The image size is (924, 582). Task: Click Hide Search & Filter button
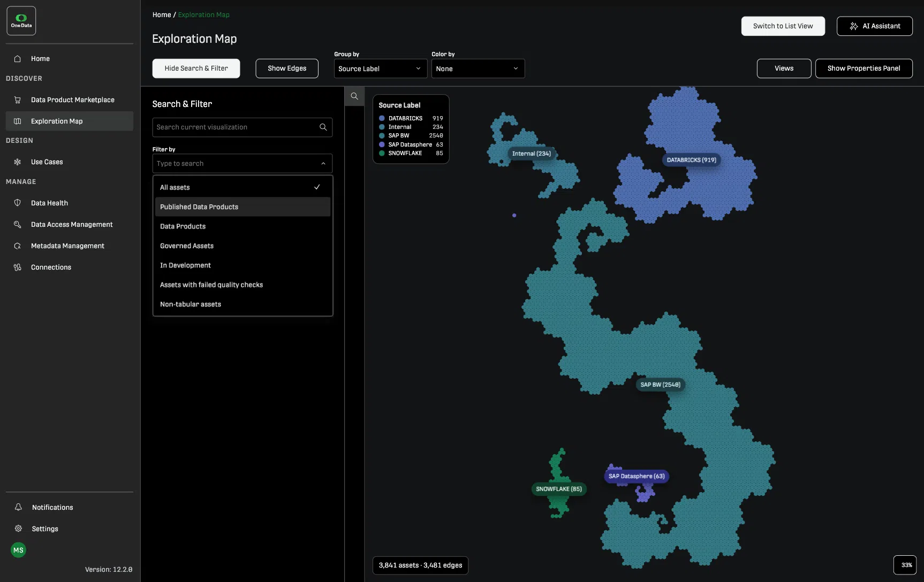coord(196,68)
